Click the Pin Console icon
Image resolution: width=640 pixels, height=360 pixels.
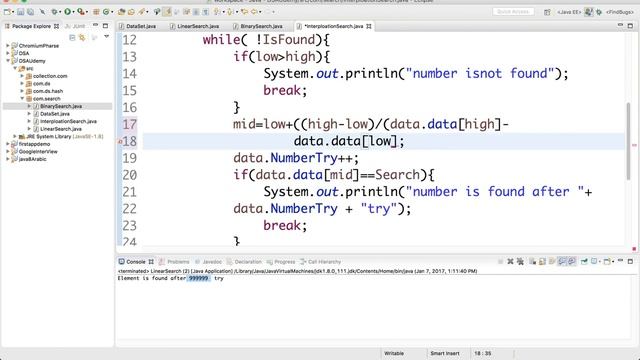[x=584, y=262]
